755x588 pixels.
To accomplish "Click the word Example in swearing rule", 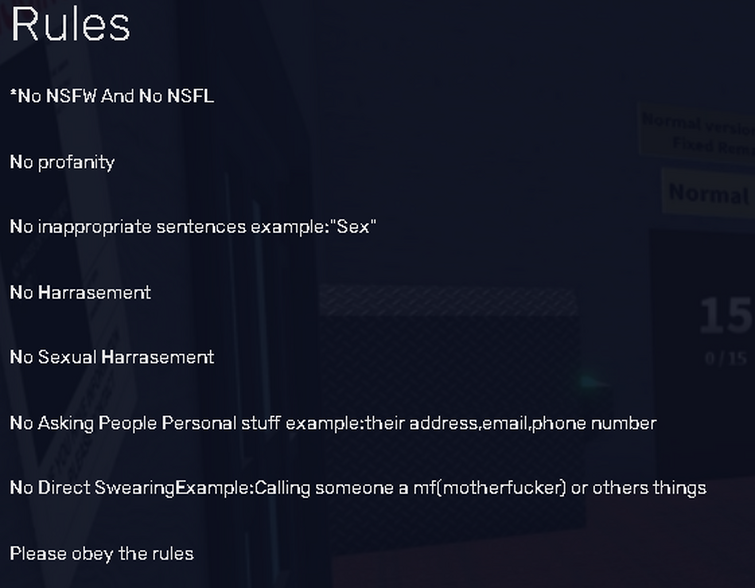I will (212, 488).
